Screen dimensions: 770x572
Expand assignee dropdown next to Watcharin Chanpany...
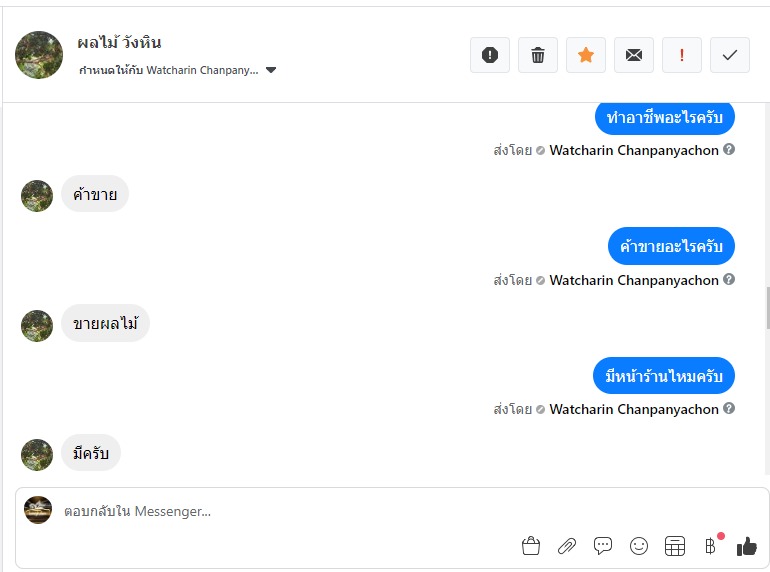tap(271, 71)
